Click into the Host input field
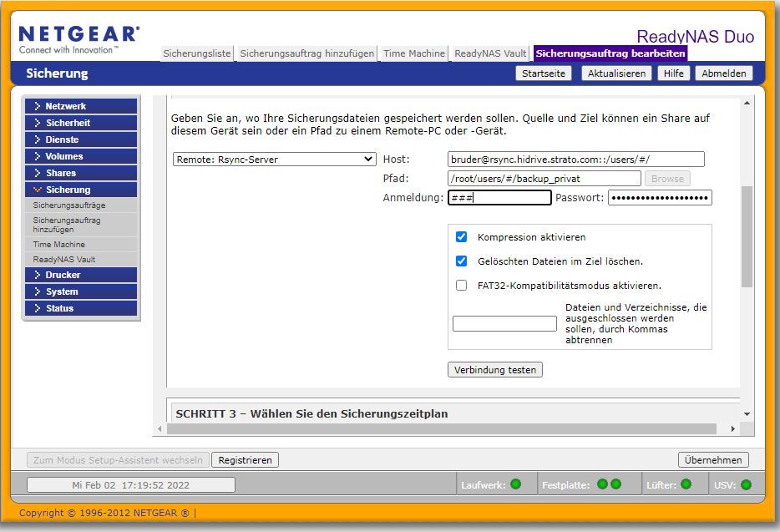The width and height of the screenshot is (780, 532). pyautogui.click(x=575, y=160)
